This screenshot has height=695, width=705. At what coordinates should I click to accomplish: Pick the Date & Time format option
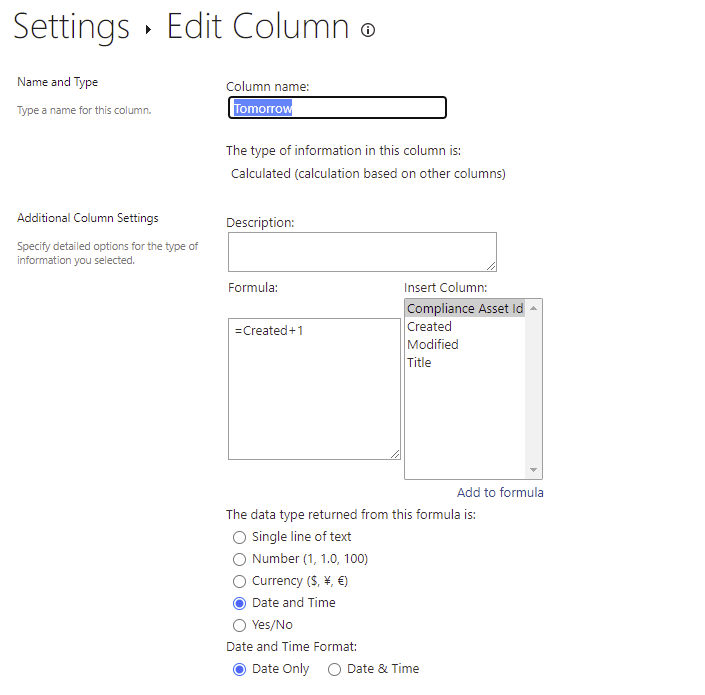tap(335, 669)
